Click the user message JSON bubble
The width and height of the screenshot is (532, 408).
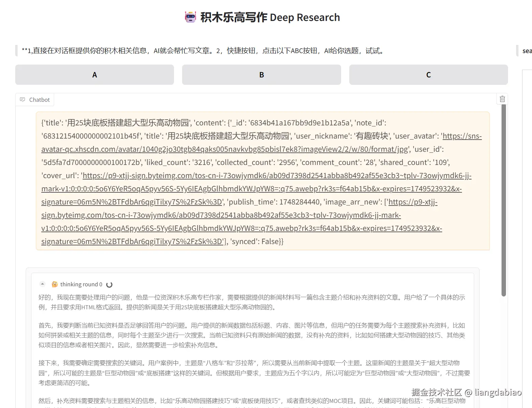click(263, 181)
